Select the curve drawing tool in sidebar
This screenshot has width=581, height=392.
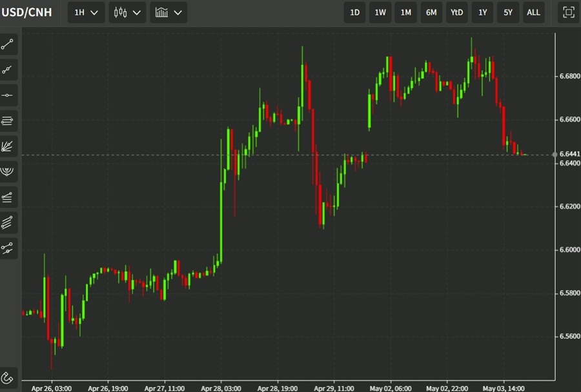[x=8, y=249]
